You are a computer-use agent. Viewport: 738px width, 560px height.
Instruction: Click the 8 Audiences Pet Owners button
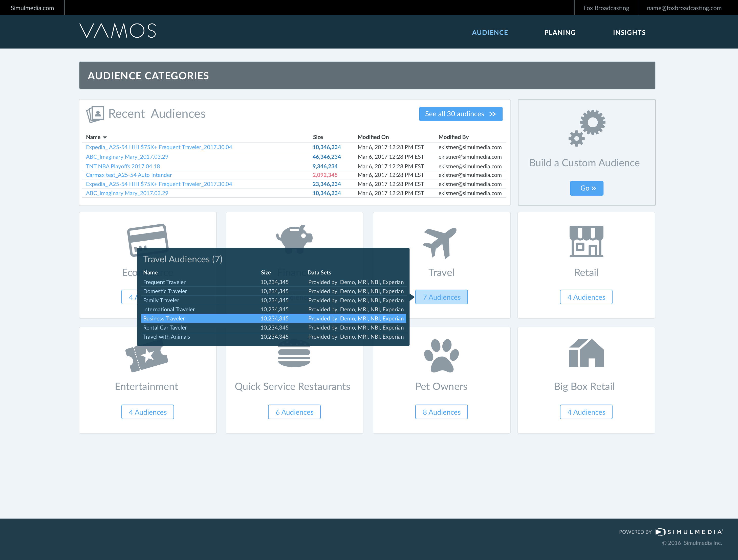(441, 412)
